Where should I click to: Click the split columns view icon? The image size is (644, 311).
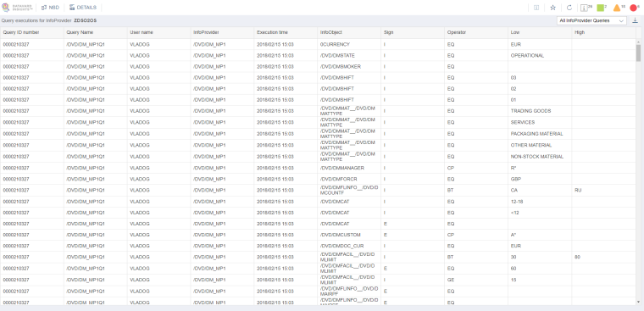[536, 8]
